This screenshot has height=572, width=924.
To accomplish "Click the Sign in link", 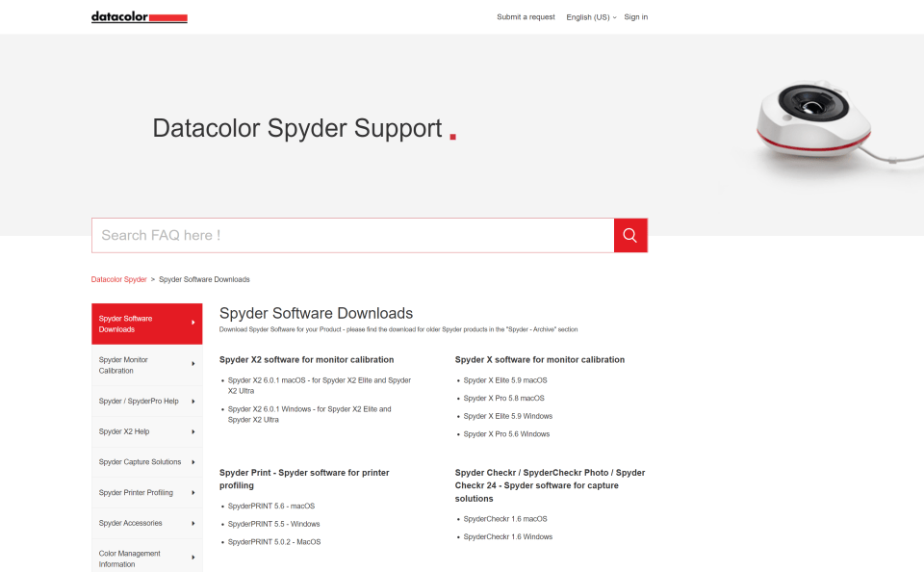I will click(x=635, y=17).
